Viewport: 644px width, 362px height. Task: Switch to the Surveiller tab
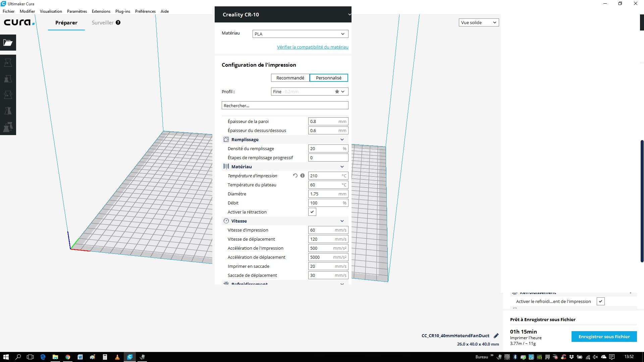coord(103,22)
